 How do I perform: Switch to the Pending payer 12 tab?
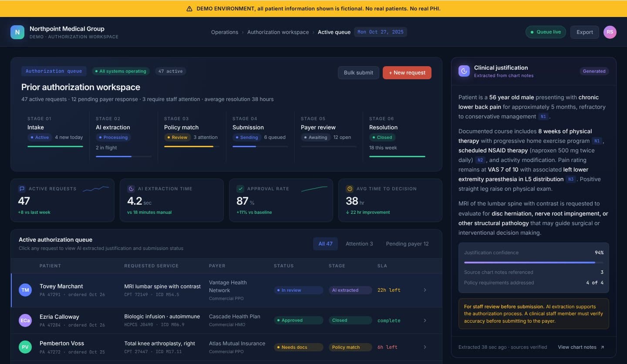pos(407,244)
